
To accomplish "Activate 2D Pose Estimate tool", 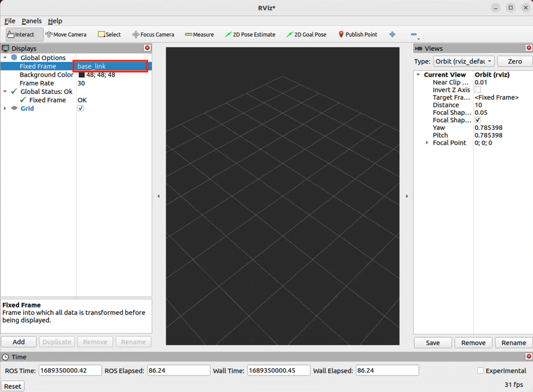I will 250,34.
